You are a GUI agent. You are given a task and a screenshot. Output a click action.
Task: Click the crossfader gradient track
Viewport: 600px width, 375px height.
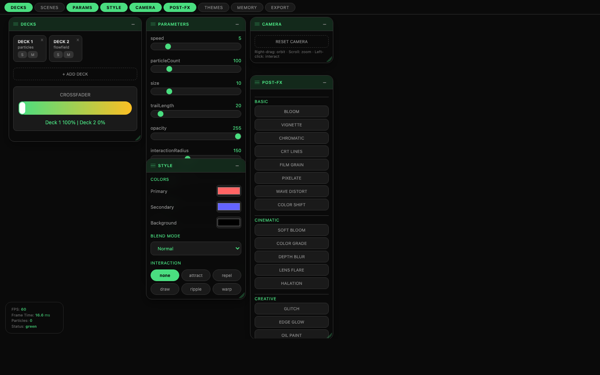[x=75, y=108]
